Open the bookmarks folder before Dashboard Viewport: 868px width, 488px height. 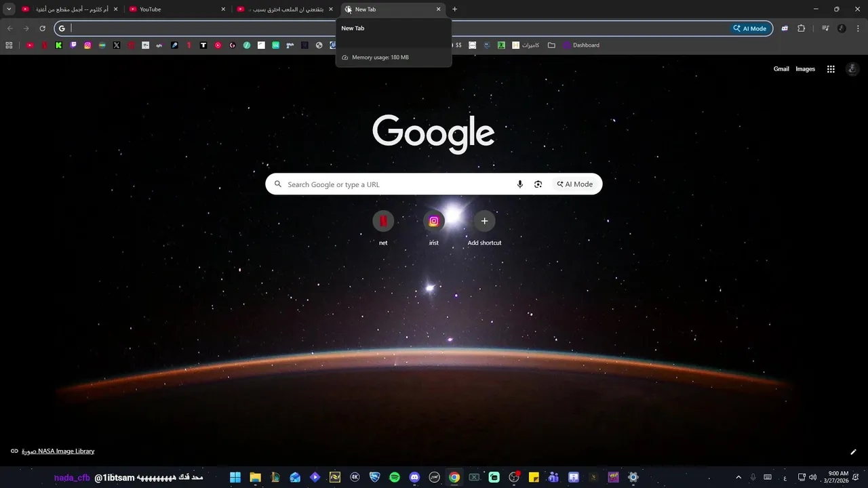[x=551, y=45]
